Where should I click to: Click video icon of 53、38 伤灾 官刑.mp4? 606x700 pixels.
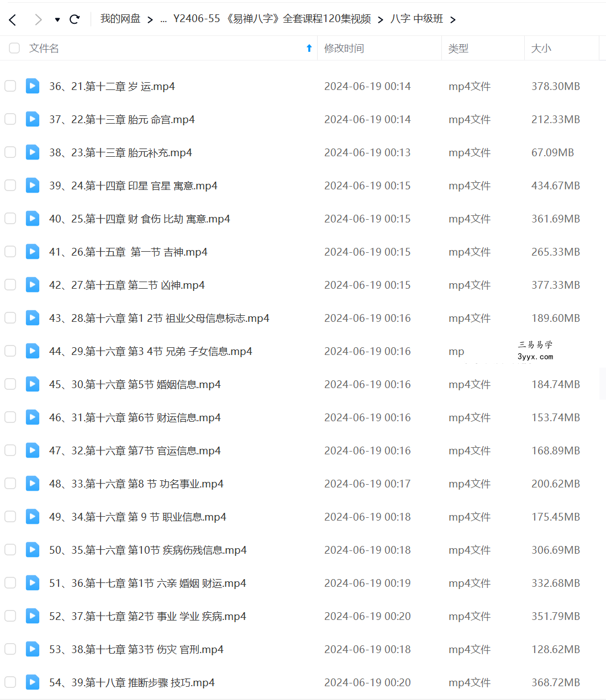[x=33, y=649]
